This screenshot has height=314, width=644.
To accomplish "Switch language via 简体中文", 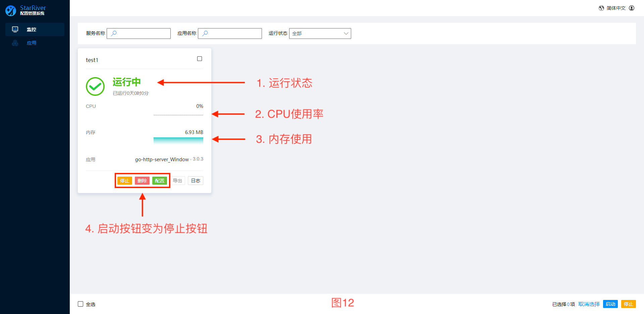I will pyautogui.click(x=616, y=8).
